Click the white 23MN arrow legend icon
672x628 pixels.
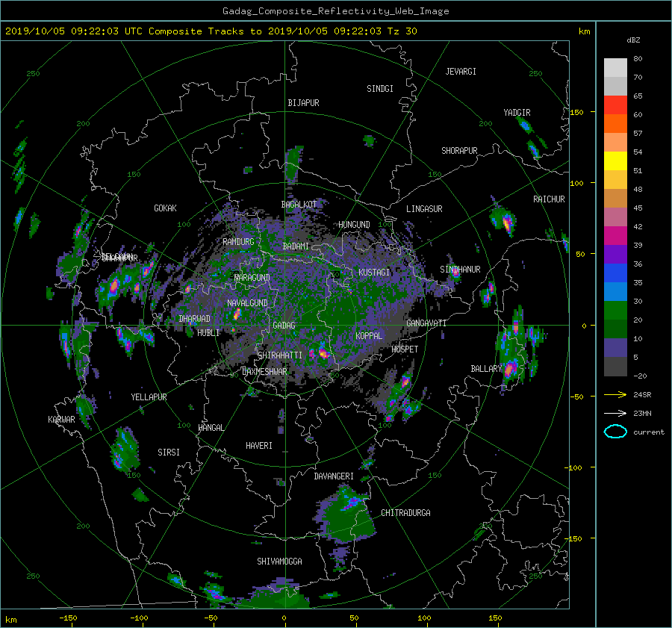click(x=615, y=413)
